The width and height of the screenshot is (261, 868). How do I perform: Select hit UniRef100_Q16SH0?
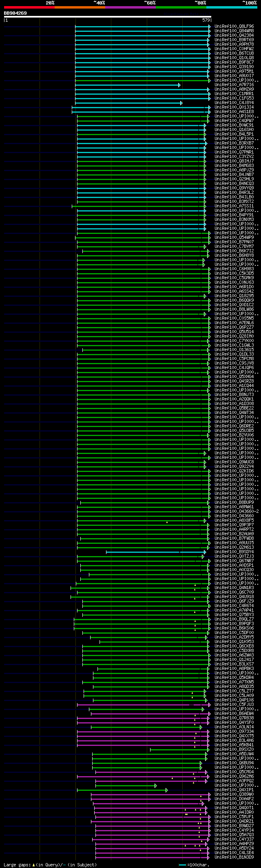tap(234, 129)
